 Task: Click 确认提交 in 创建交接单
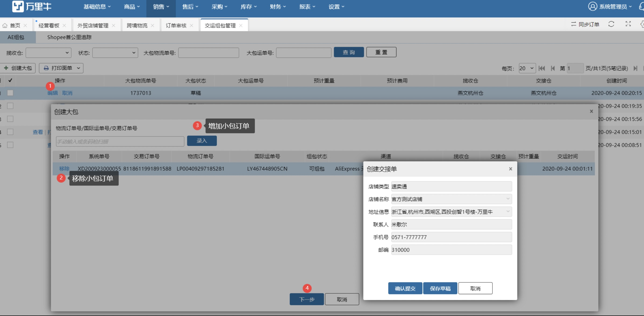point(405,288)
